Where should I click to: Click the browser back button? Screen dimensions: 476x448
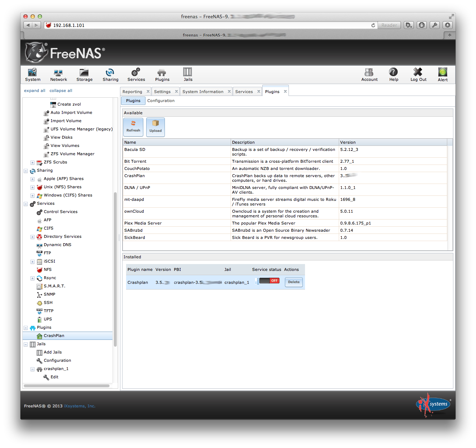coord(28,25)
